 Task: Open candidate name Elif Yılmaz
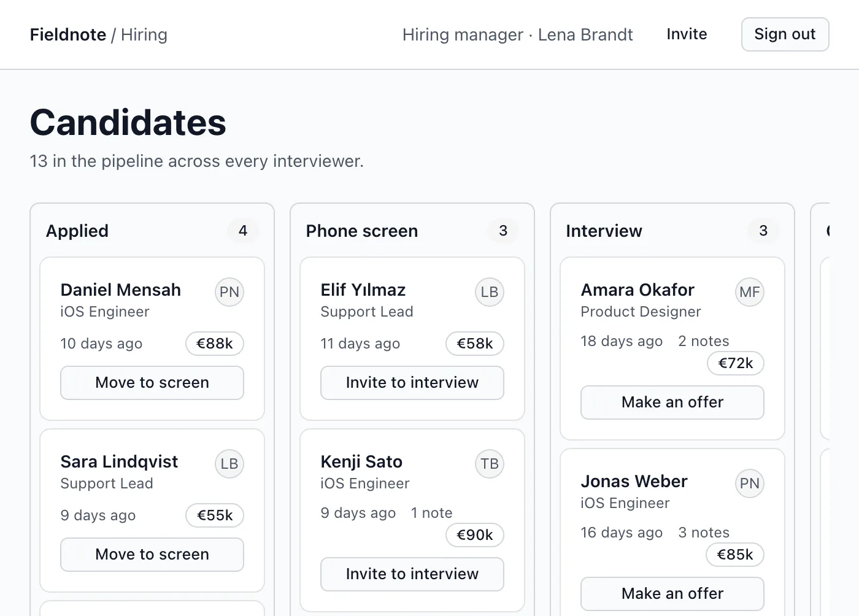point(363,290)
